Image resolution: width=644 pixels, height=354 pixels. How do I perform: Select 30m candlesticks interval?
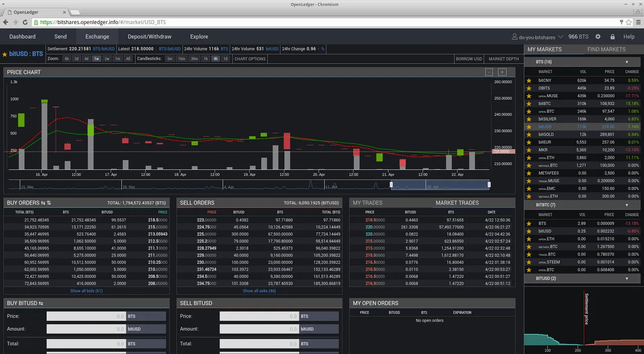coord(194,59)
